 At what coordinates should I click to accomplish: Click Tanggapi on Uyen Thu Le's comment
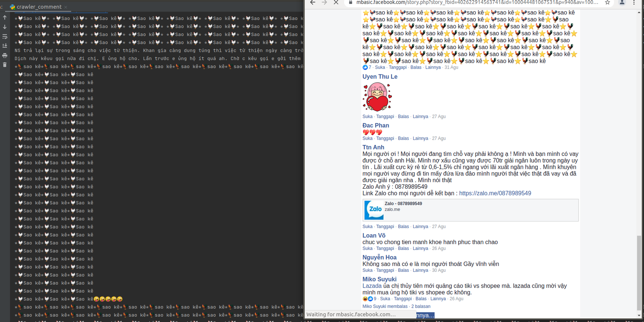[385, 117]
